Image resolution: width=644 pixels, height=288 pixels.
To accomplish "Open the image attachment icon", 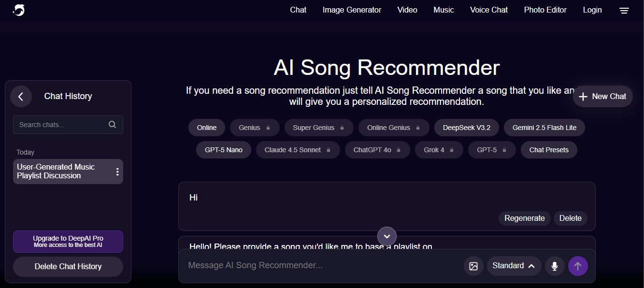I will (473, 265).
